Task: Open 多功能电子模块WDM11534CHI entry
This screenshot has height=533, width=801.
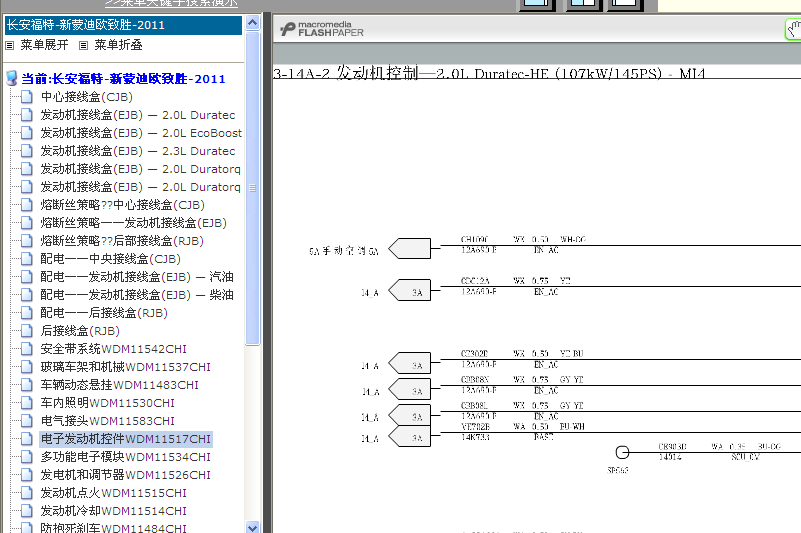Action: click(x=126, y=457)
